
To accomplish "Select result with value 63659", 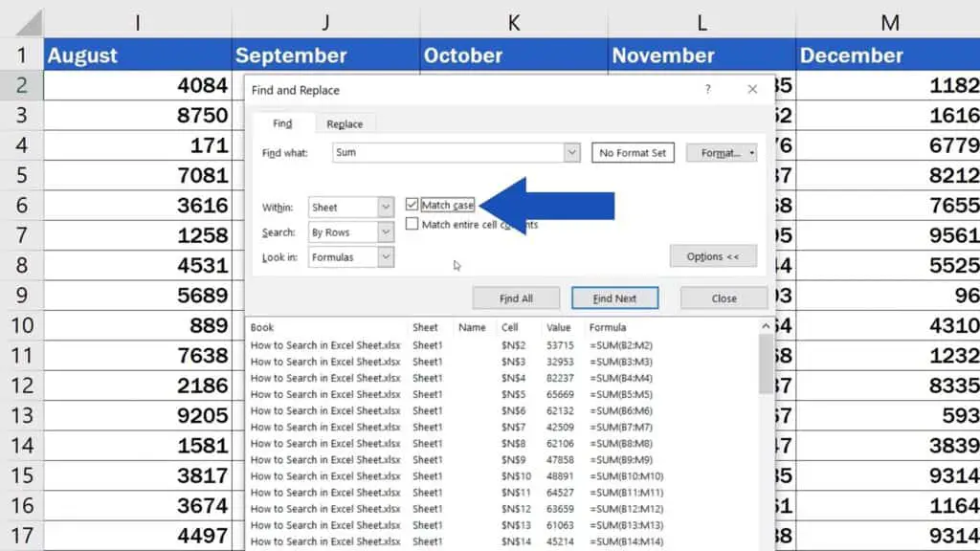I will click(x=503, y=509).
